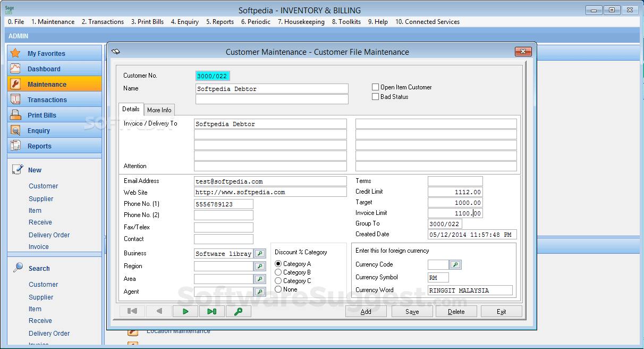Tick the Bad Status checkbox
644x349 pixels.
point(376,97)
